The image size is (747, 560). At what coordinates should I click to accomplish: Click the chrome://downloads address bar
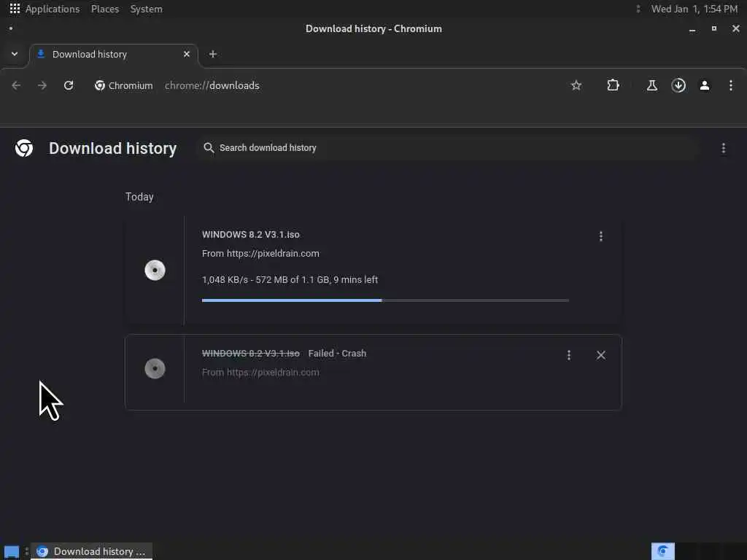[x=212, y=85]
